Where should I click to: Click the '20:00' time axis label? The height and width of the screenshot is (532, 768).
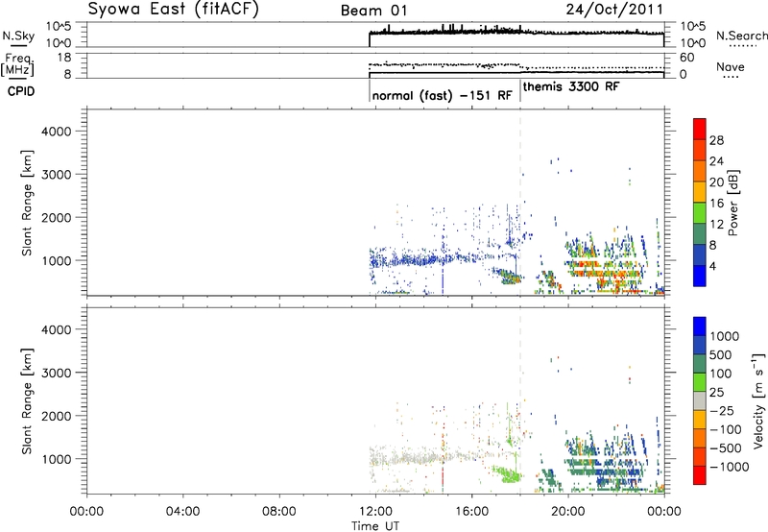[x=567, y=511]
